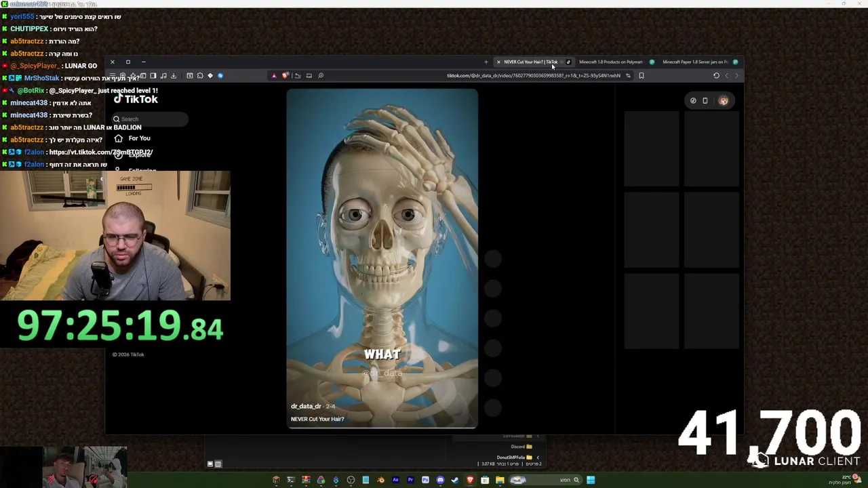Open the Discord folder in File Explorer

point(521,447)
